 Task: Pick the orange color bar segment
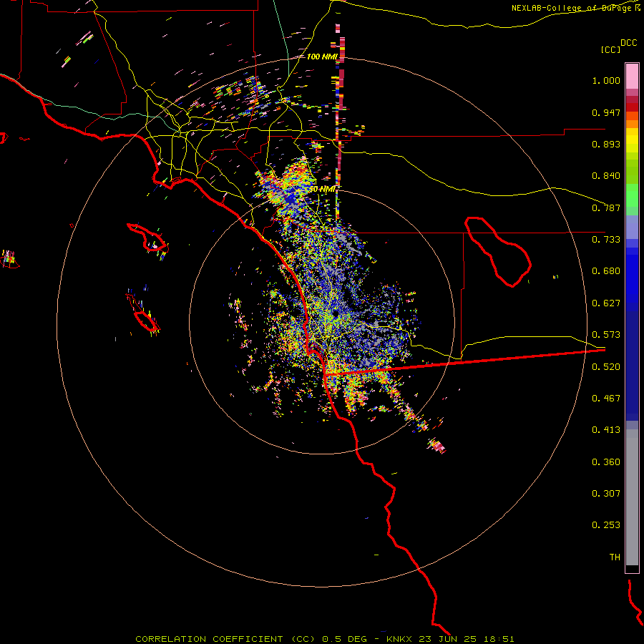tap(632, 124)
